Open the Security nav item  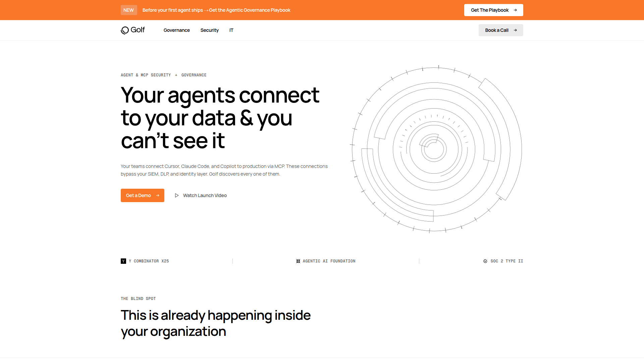tap(209, 30)
